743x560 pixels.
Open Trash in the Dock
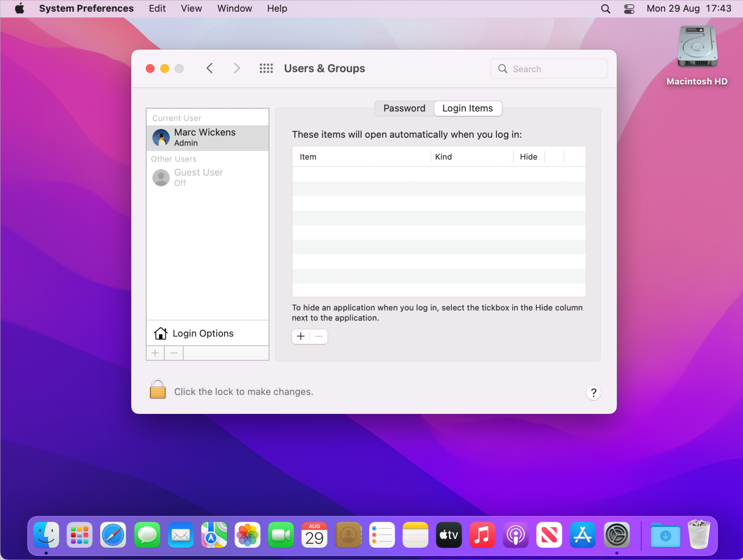click(699, 535)
